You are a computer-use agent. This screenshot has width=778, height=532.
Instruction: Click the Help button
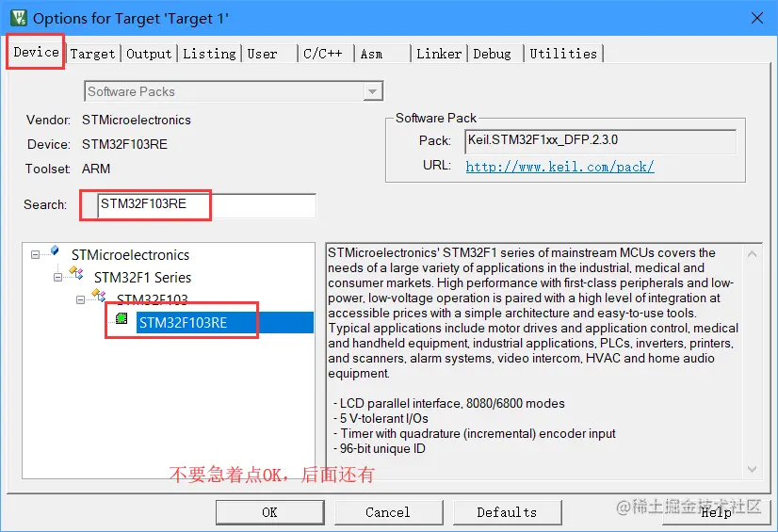click(716, 512)
